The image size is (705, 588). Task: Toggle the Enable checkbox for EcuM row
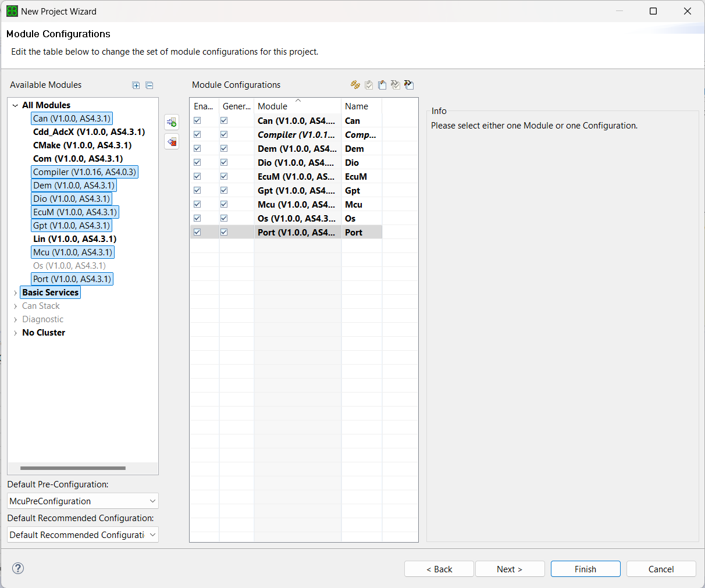pyautogui.click(x=197, y=176)
